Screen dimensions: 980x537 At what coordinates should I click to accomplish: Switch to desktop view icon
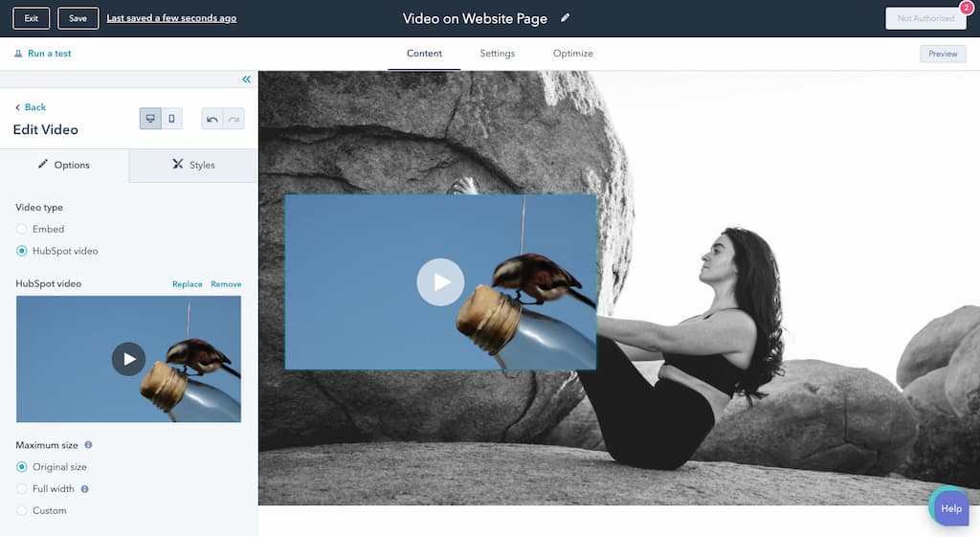tap(150, 119)
